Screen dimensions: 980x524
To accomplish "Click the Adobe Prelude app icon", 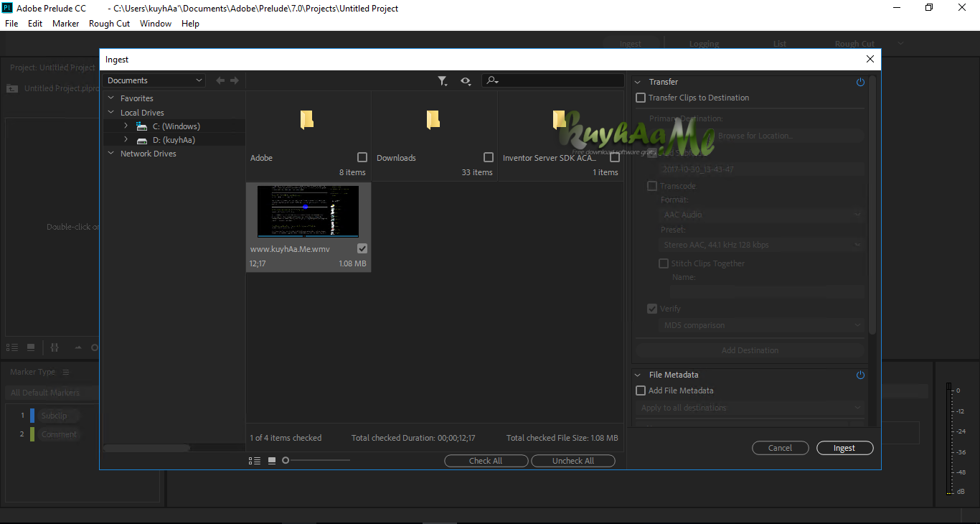I will click(8, 8).
